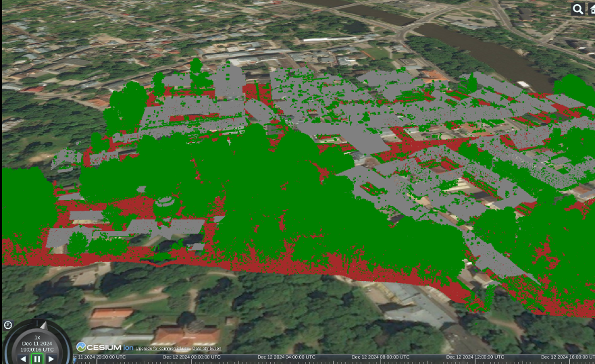
Task: Open the Upgrade for commercial use link
Action: point(163,348)
